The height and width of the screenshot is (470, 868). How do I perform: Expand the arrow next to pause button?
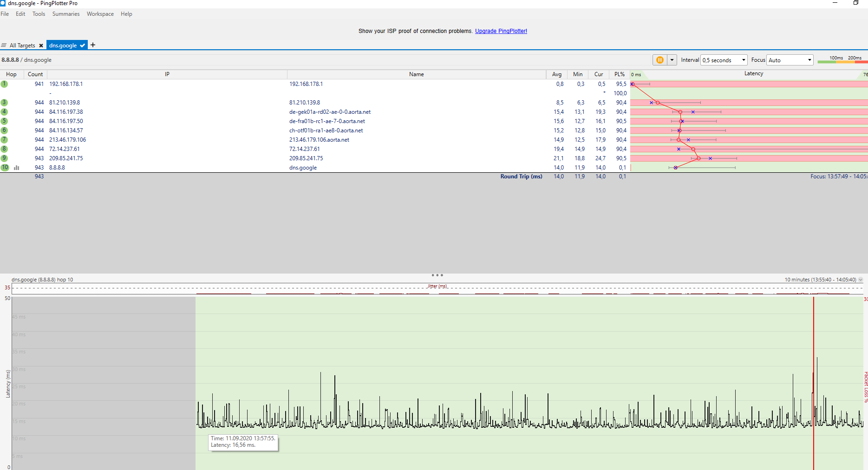click(x=672, y=60)
